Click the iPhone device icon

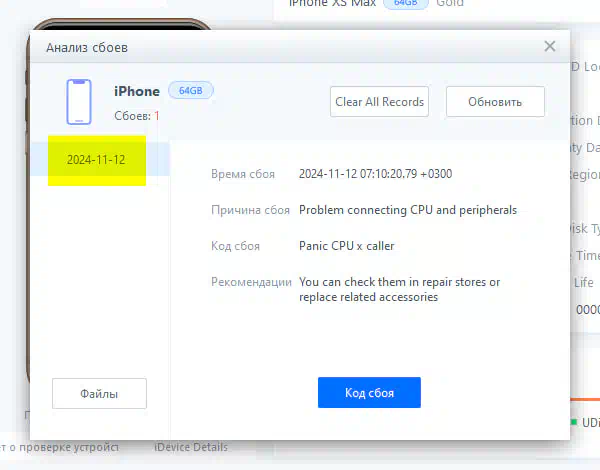(79, 102)
